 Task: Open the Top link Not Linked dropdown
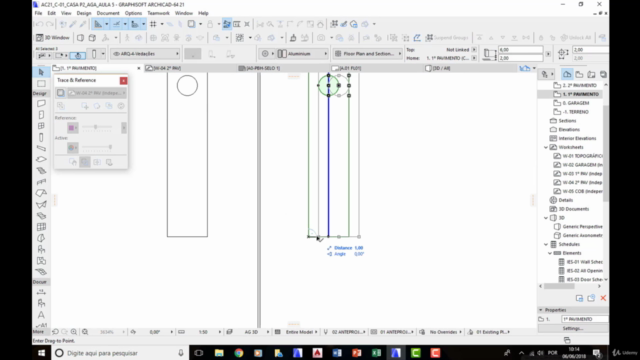(474, 50)
